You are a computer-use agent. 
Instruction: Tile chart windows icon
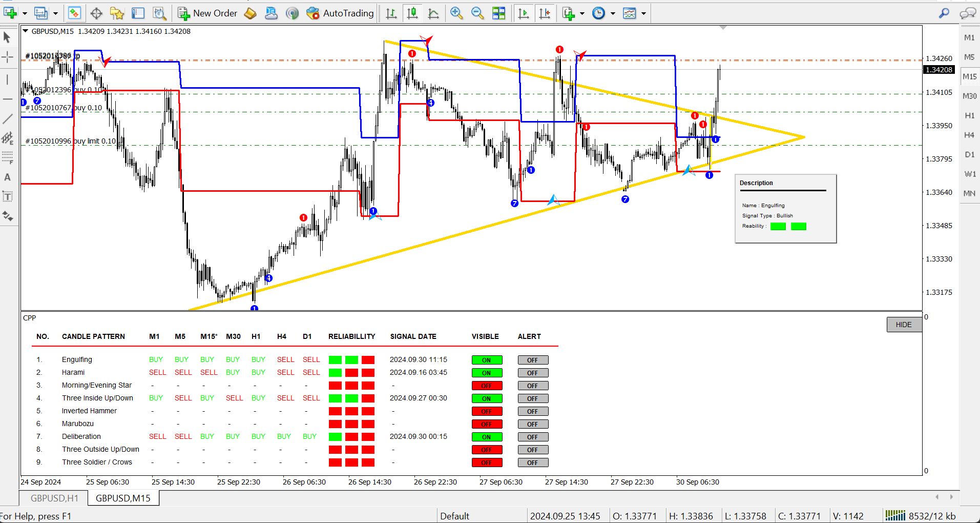click(498, 13)
